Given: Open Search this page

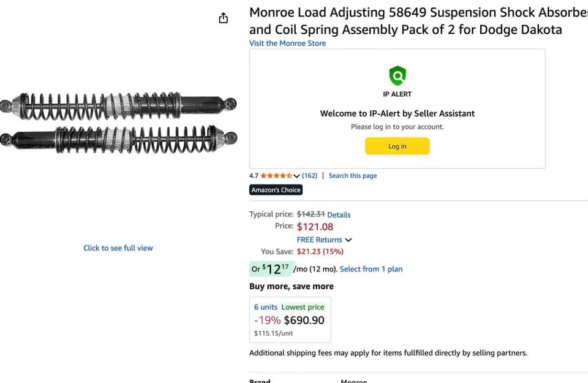Looking at the screenshot, I should click(x=352, y=175).
